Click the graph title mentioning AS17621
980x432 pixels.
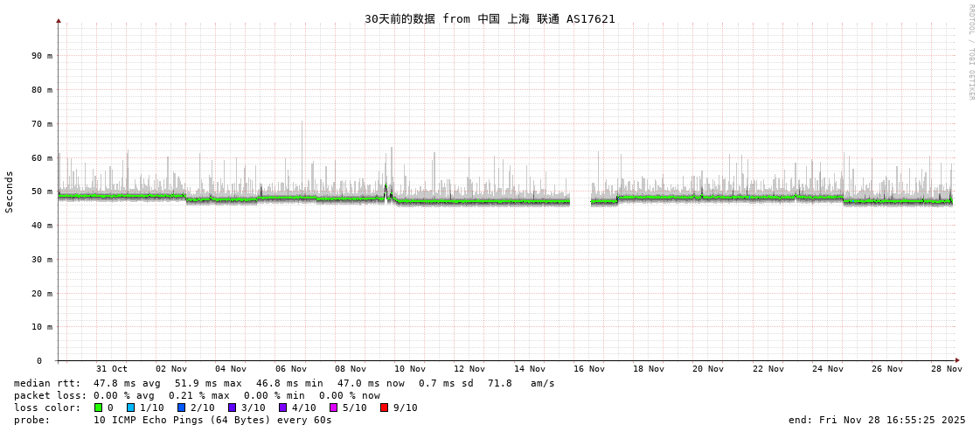click(x=490, y=18)
